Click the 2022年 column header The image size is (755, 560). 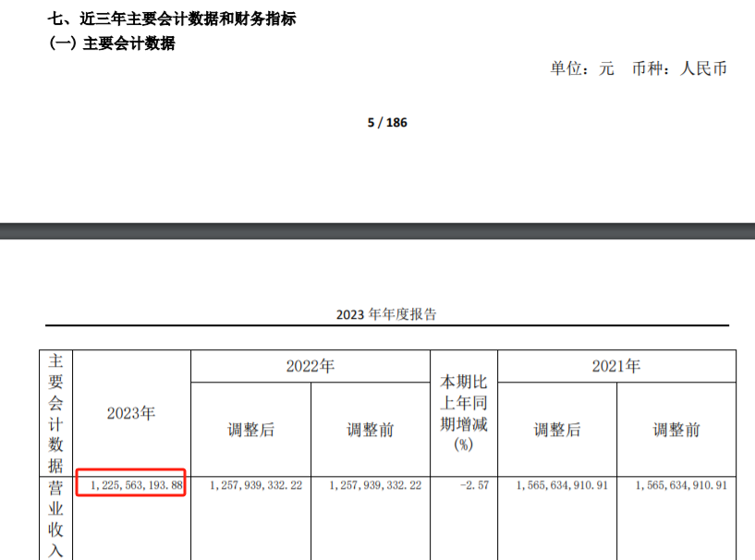point(310,367)
